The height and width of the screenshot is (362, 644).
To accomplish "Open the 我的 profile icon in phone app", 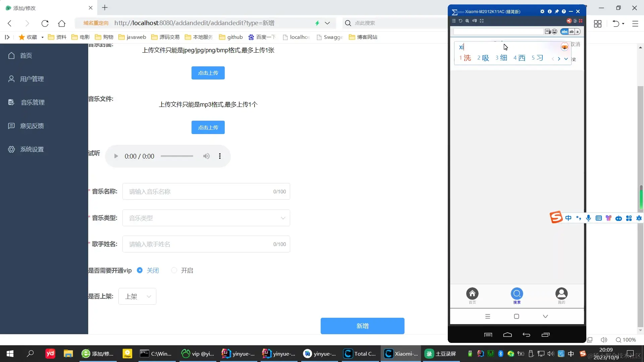I will click(561, 294).
